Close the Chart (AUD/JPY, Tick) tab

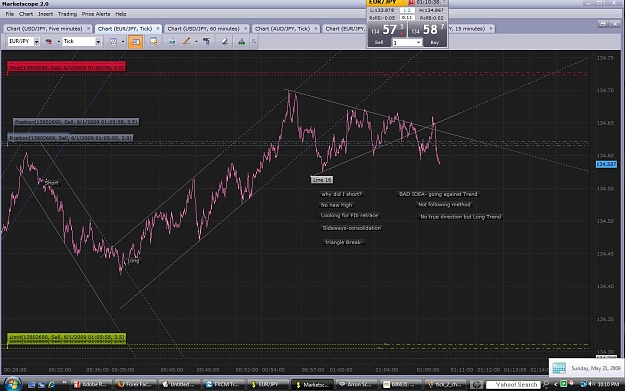pyautogui.click(x=316, y=29)
